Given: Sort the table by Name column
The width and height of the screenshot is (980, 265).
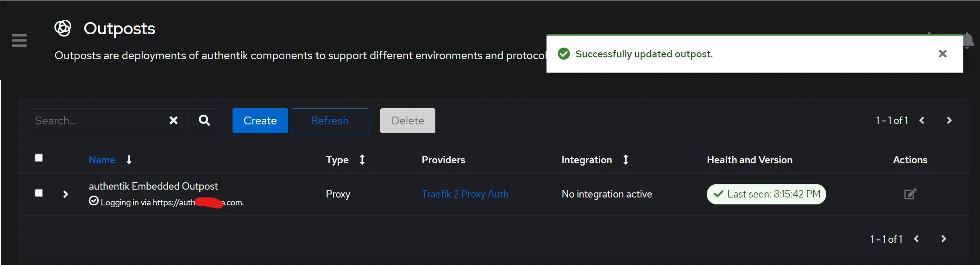Looking at the screenshot, I should coord(102,160).
